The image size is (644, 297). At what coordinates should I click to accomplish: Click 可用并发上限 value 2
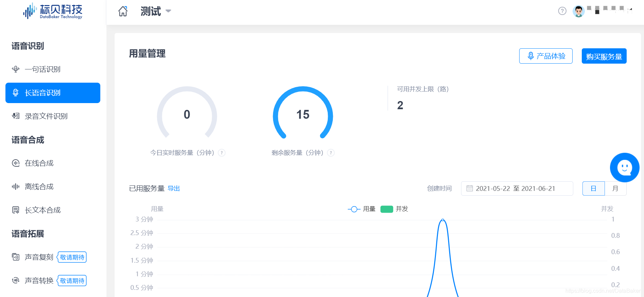pos(400,105)
